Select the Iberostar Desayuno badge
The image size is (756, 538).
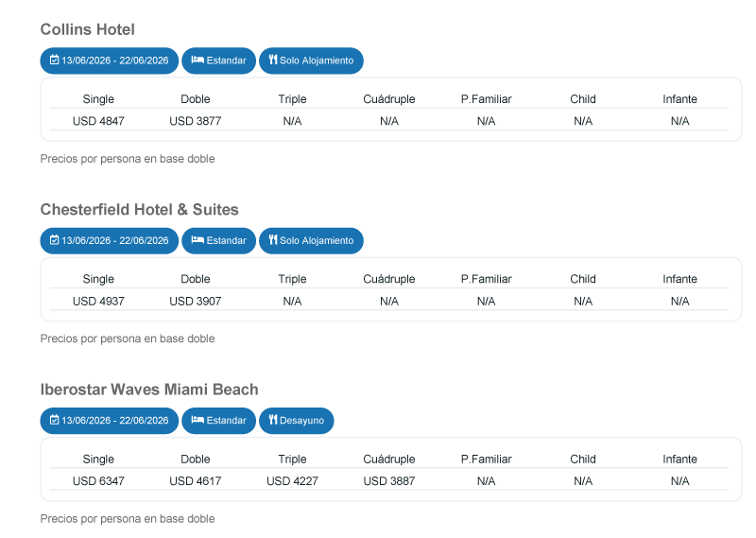coord(297,421)
